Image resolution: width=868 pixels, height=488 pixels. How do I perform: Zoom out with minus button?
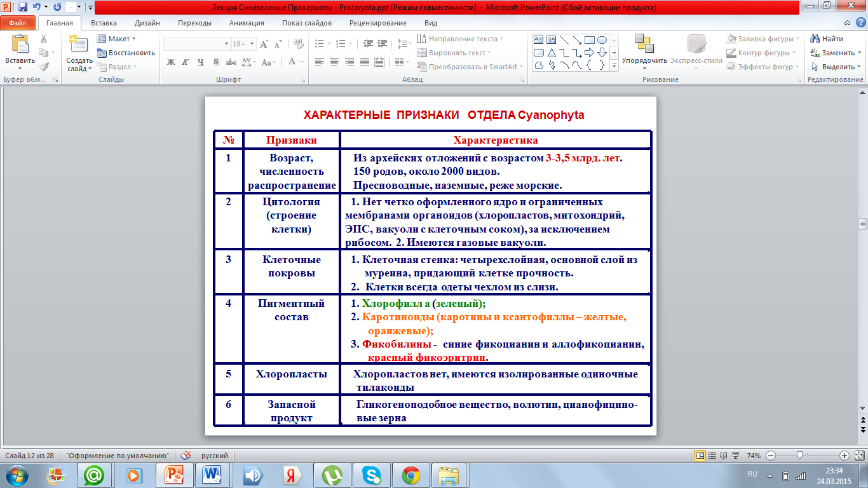coord(771,455)
